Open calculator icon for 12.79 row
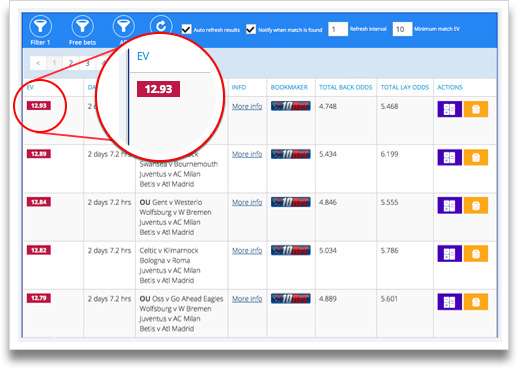Image resolution: width=518 pixels, height=369 pixels. pos(450,302)
